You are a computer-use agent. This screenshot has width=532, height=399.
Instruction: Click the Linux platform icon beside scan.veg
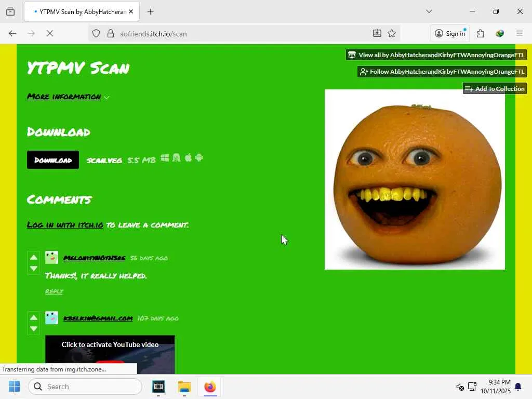(177, 158)
